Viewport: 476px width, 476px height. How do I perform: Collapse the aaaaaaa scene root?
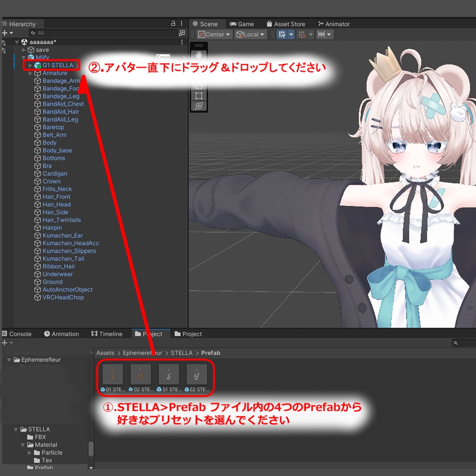[17, 42]
